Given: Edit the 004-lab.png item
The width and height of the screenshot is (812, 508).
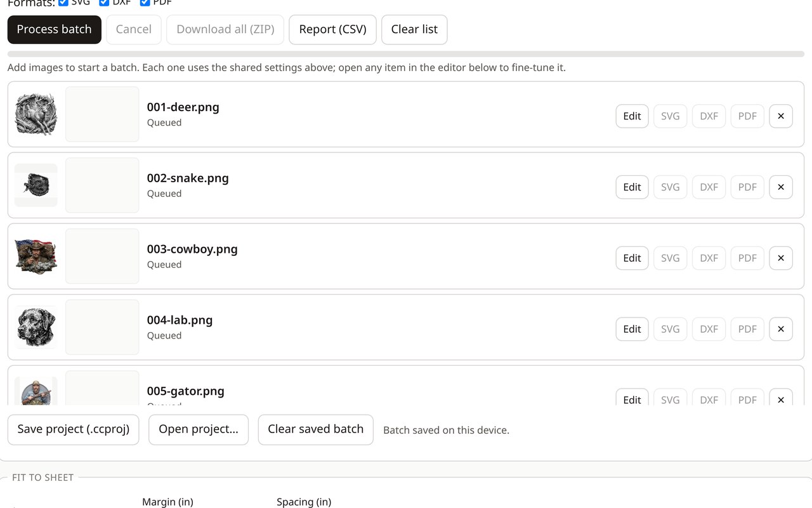Looking at the screenshot, I should click(632, 330).
